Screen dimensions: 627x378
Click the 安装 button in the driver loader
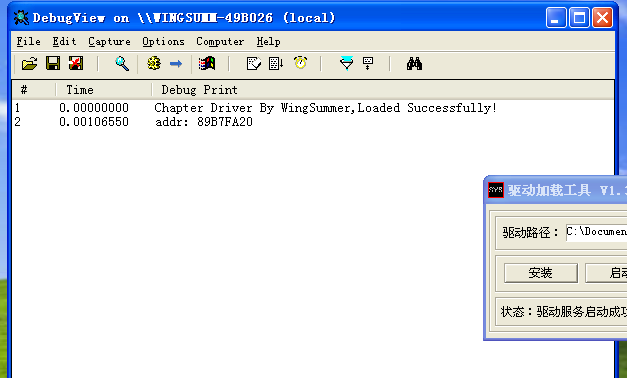pos(541,273)
